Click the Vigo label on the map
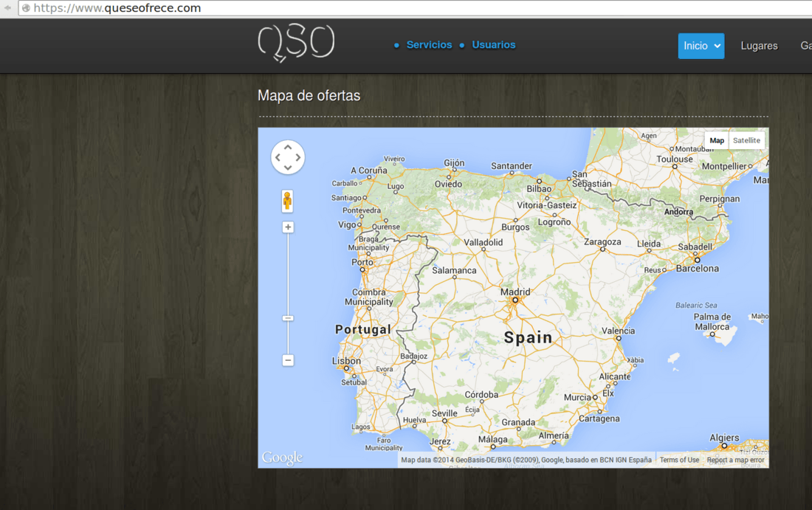The width and height of the screenshot is (812, 510). click(347, 224)
